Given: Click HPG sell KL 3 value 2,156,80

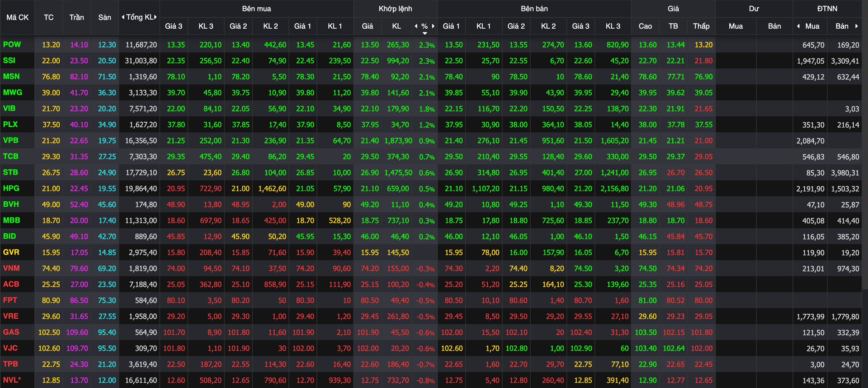Looking at the screenshot, I should point(614,189).
